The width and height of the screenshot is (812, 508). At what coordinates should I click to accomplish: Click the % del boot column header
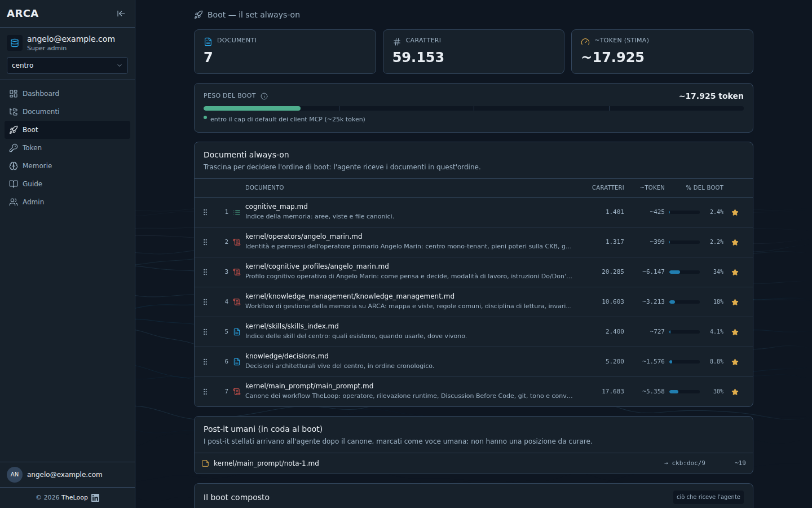click(704, 188)
